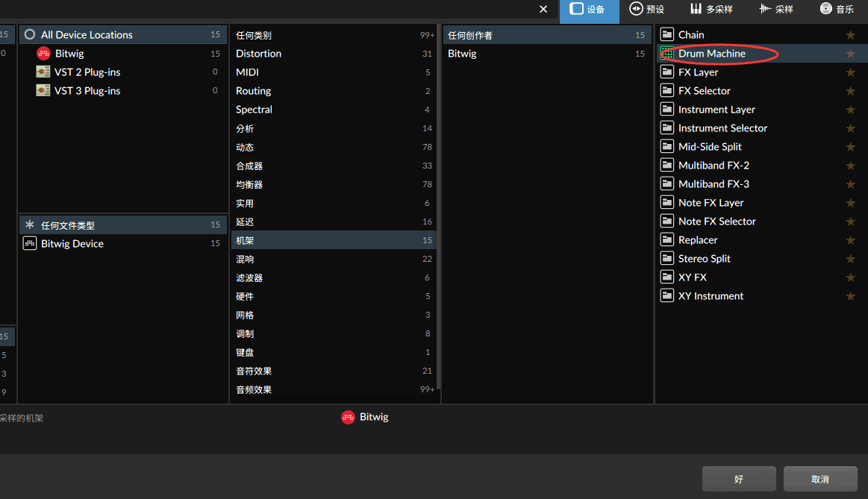Select the 键盘 category
The height and width of the screenshot is (499, 868).
pyautogui.click(x=334, y=352)
